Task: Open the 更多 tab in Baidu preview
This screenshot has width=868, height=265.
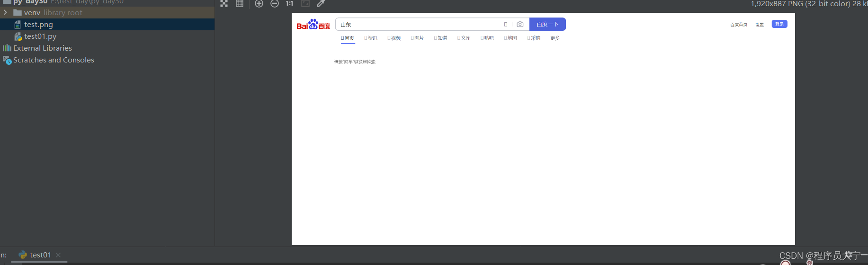Action: tap(555, 38)
